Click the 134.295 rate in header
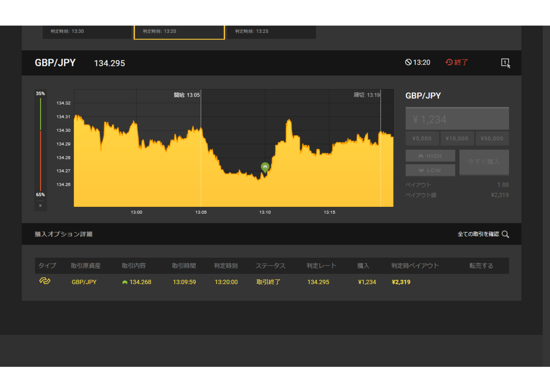Image resolution: width=550 pixels, height=392 pixels. point(110,63)
